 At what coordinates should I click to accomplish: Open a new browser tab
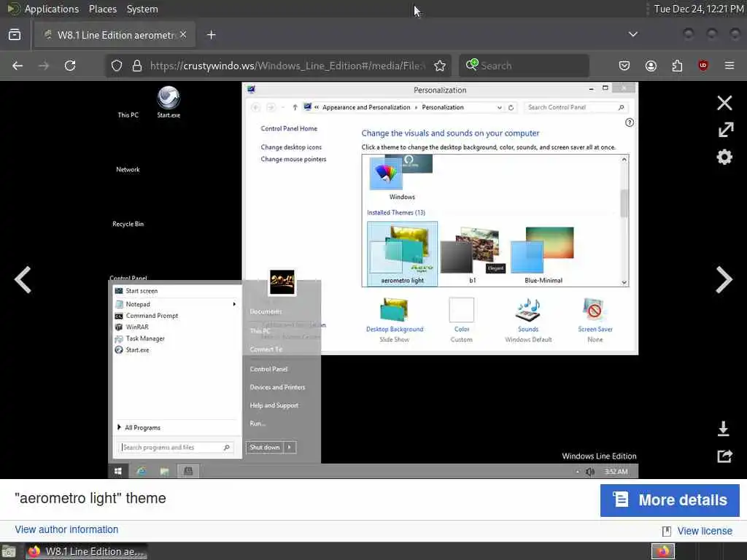click(211, 35)
